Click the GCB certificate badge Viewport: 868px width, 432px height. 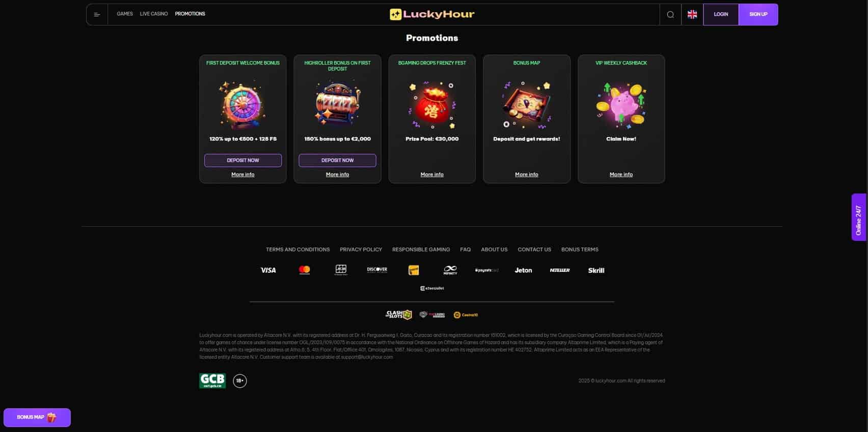tap(212, 381)
